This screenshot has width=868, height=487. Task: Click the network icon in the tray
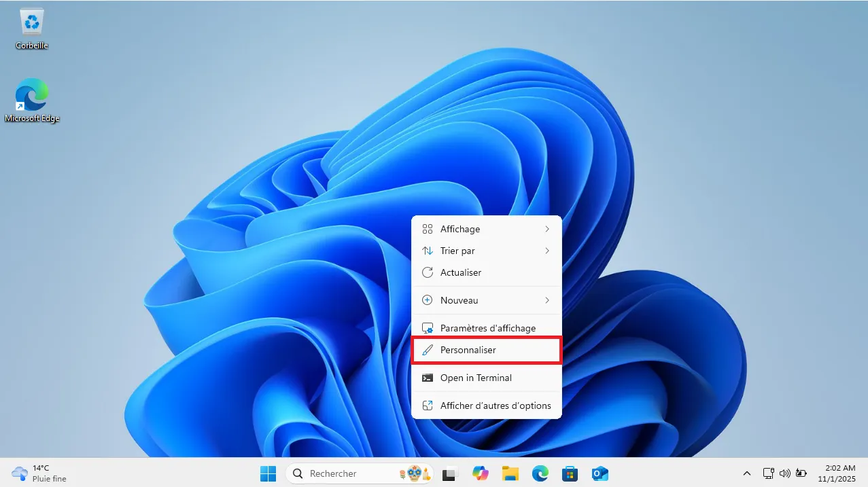pyautogui.click(x=768, y=473)
